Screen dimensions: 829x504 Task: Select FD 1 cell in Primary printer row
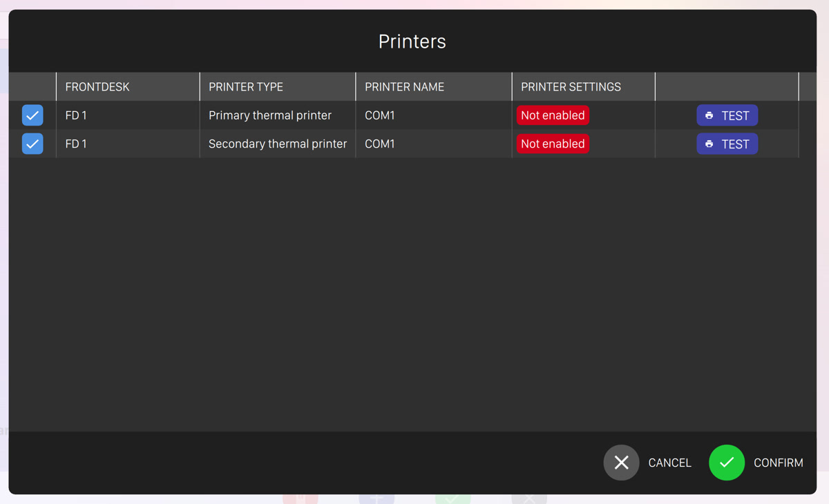click(76, 115)
